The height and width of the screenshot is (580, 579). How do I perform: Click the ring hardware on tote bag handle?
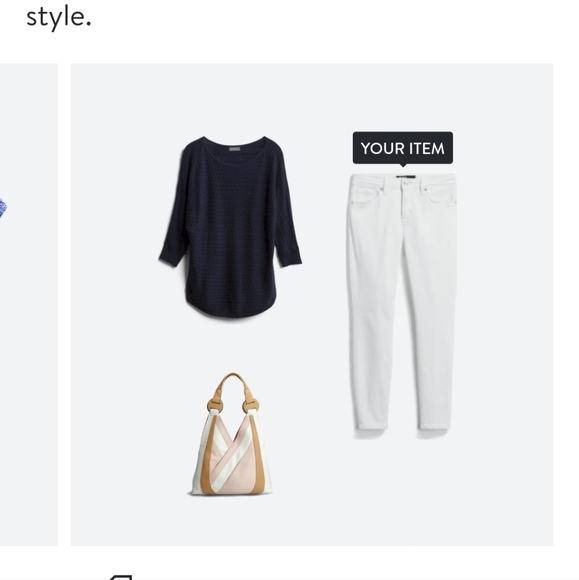tap(213, 406)
